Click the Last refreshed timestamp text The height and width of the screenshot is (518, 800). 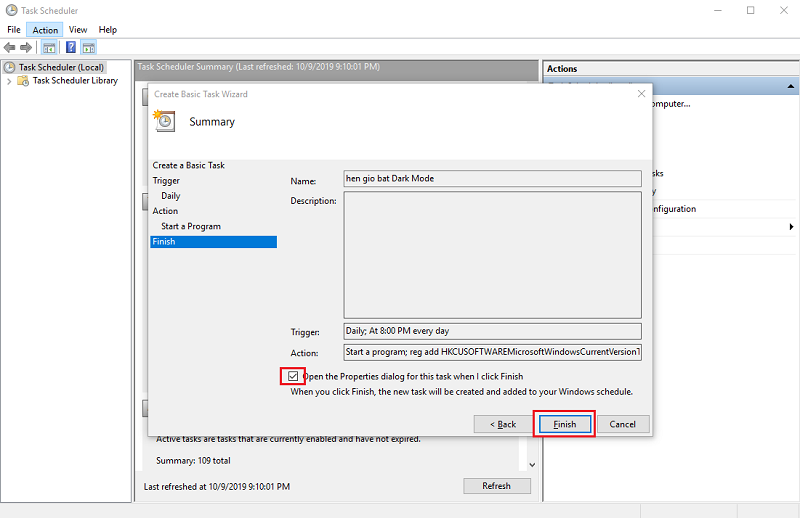point(217,487)
